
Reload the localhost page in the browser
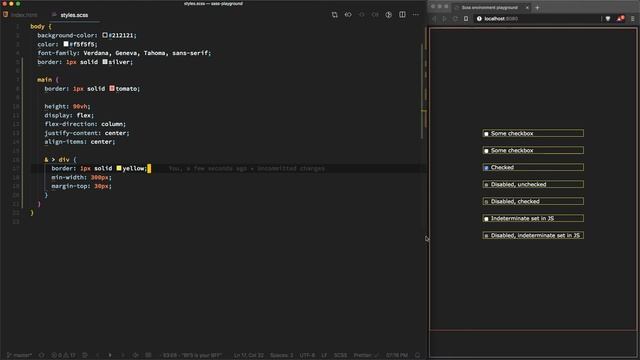[455, 19]
